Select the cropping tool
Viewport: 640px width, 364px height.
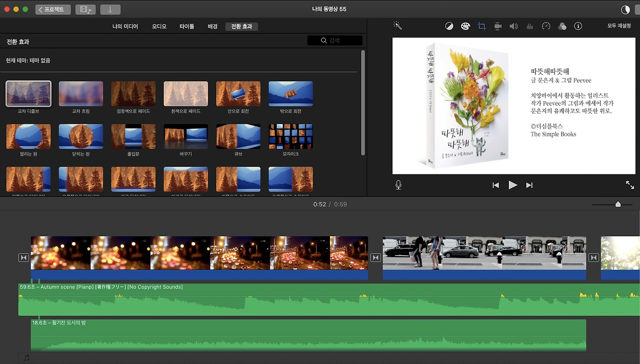481,25
